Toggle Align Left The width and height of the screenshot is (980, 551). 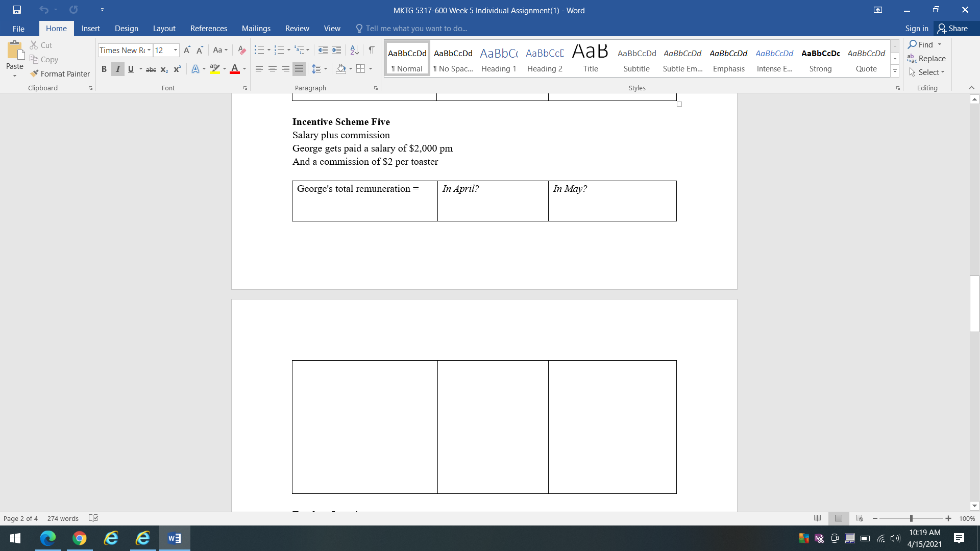point(259,69)
